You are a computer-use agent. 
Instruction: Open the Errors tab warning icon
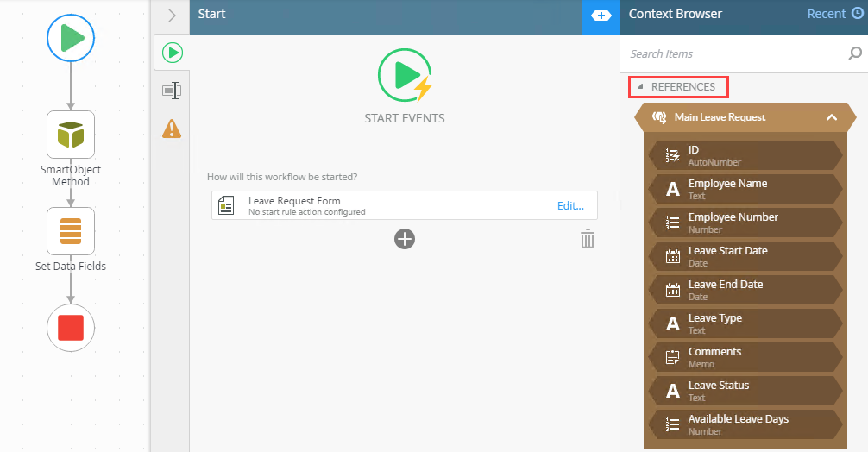coord(172,129)
